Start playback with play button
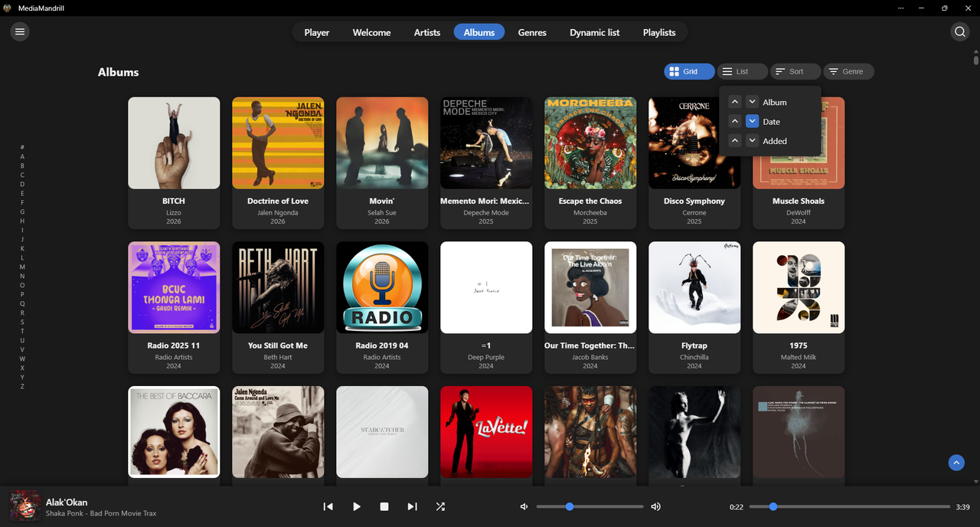Image resolution: width=980 pixels, height=527 pixels. [356, 506]
